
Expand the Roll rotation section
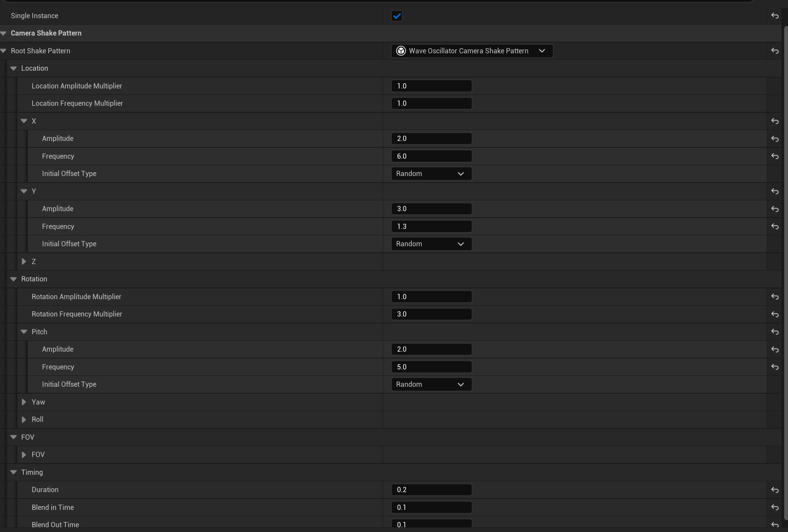tap(24, 420)
